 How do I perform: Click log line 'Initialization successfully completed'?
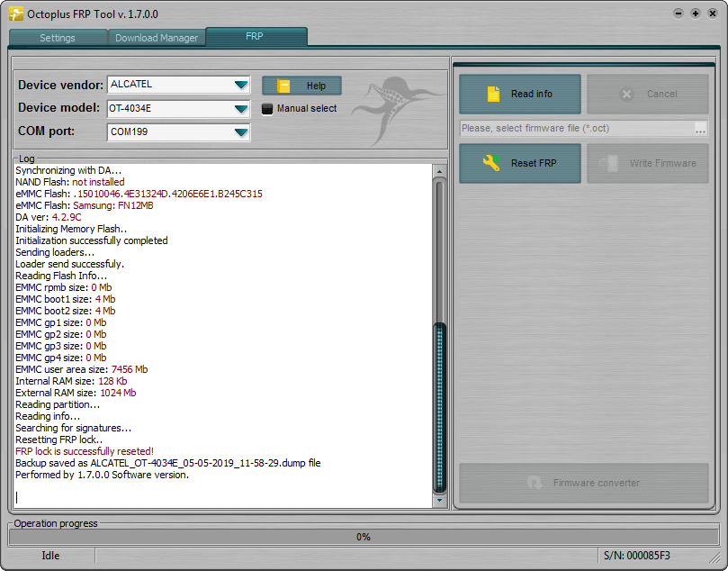[92, 240]
